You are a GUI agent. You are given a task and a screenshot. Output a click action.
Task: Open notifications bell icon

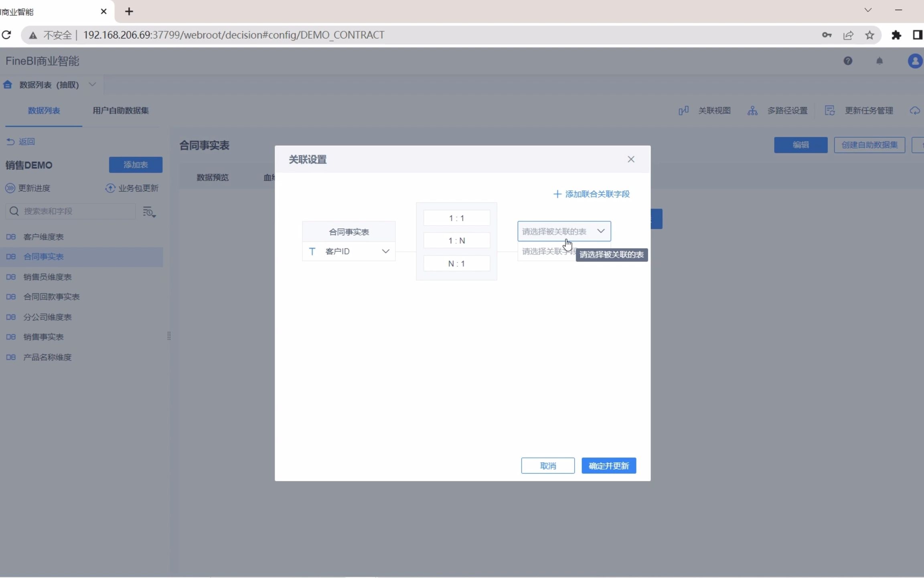[x=879, y=61]
